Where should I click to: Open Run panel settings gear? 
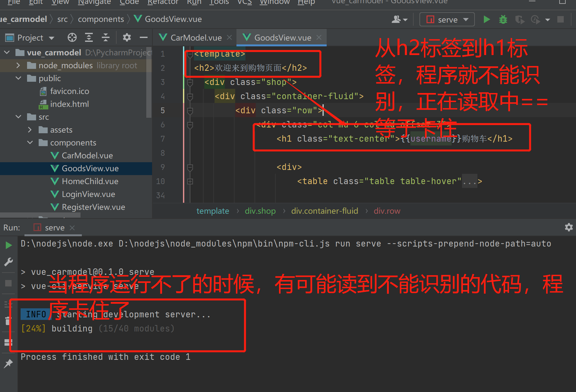(x=569, y=227)
